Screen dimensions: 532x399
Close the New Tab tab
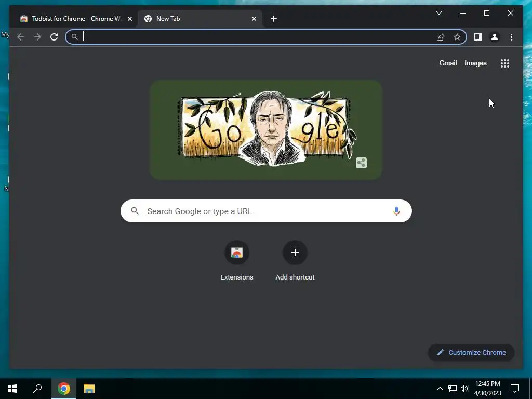coord(254,19)
